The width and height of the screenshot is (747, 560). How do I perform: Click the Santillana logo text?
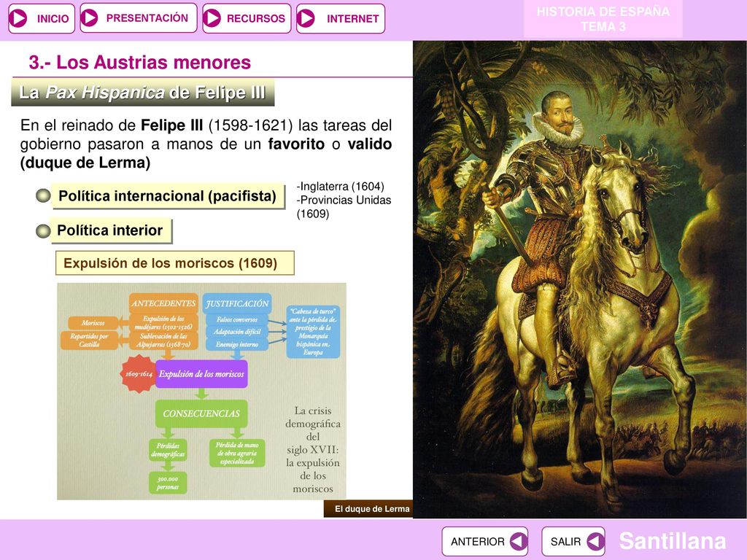[672, 541]
